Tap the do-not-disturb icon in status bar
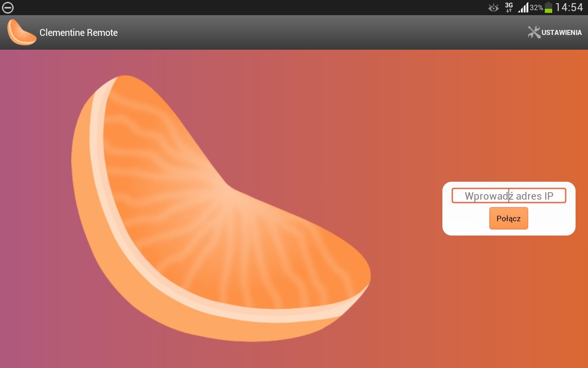The image size is (588, 368). [x=8, y=7]
